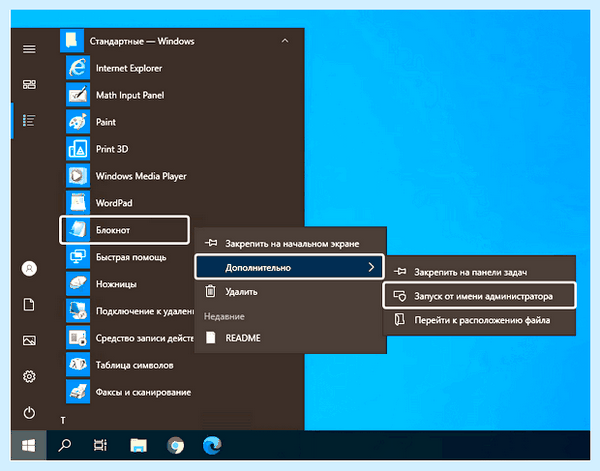Select Перейти к расположению файла
Screen dimensions: 600x471
pos(480,320)
